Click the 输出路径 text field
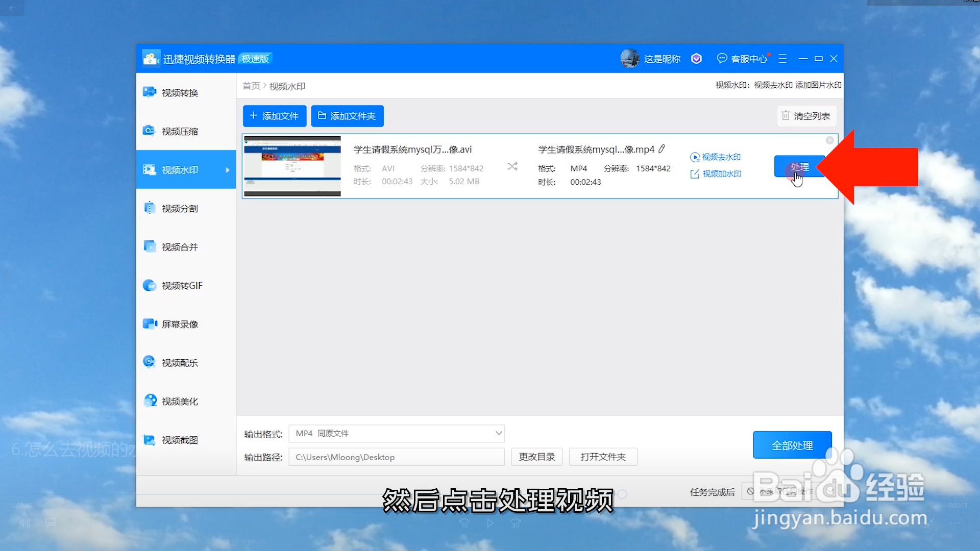980x551 pixels. click(x=397, y=457)
